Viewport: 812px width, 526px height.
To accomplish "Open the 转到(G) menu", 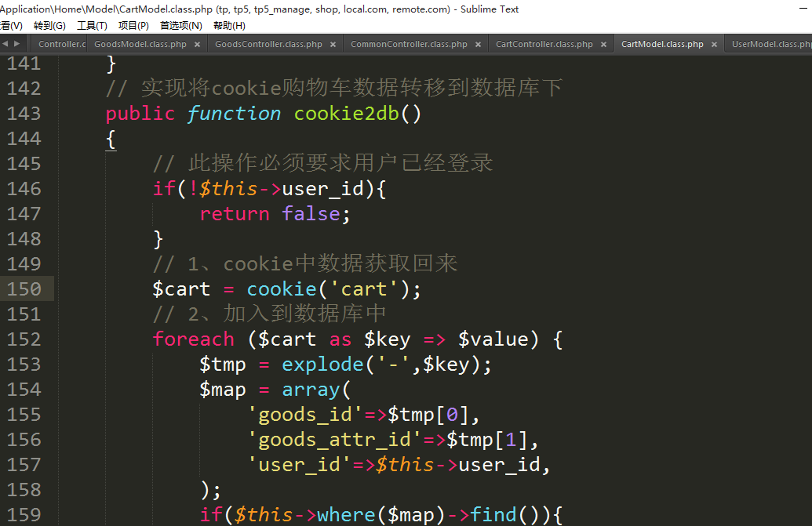I will click(49, 26).
